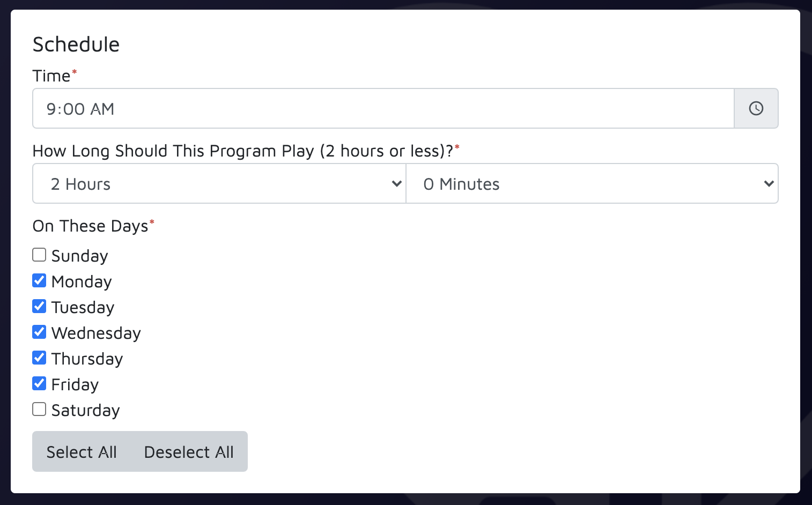This screenshot has height=505, width=812.
Task: Focus the 9:00 AM time field
Action: (383, 108)
